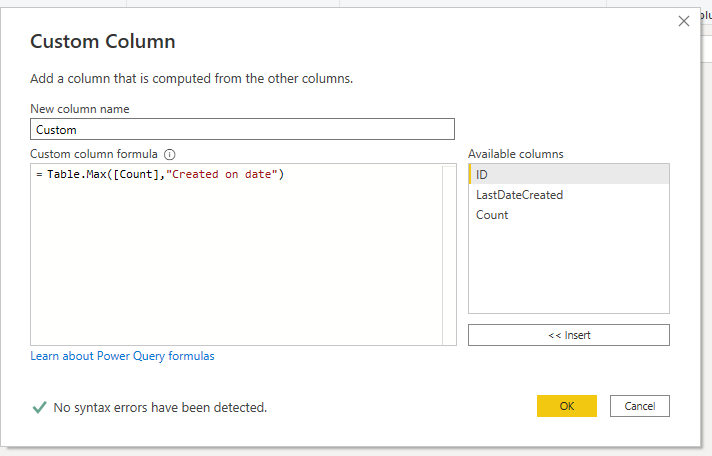The width and height of the screenshot is (712, 456).
Task: Click the "Created on date" string in formula
Action: coord(222,174)
